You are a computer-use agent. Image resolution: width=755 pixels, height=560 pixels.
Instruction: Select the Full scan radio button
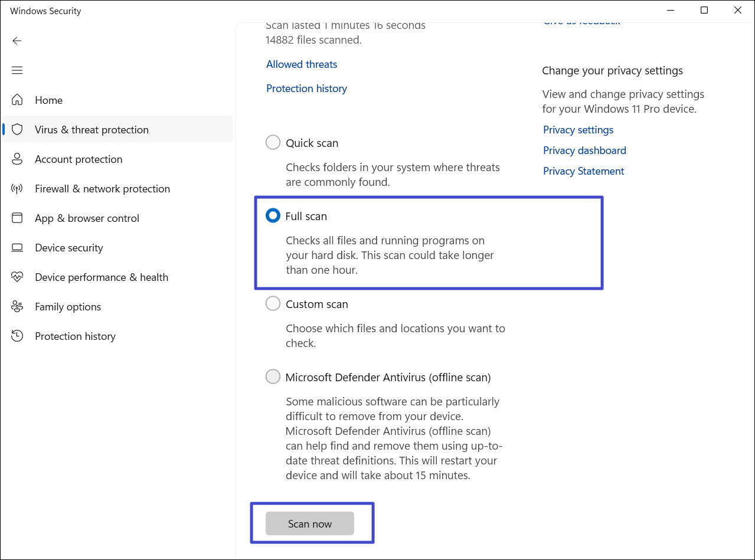[273, 216]
